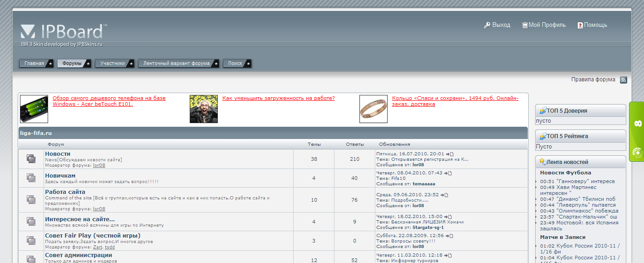Click the forum status icon for Работа сайта
Screen dimensions: 644x263
coord(31,199)
